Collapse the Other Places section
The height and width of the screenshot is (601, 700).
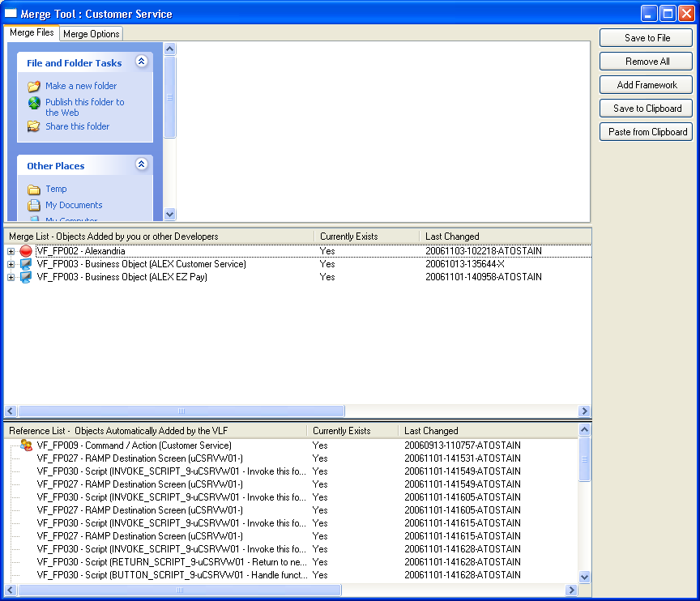click(x=142, y=164)
